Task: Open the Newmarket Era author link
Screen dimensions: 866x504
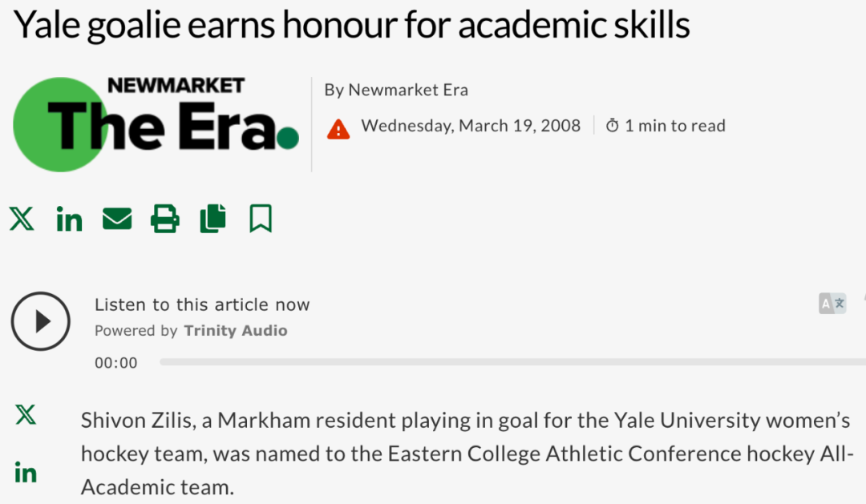Action: 408,90
